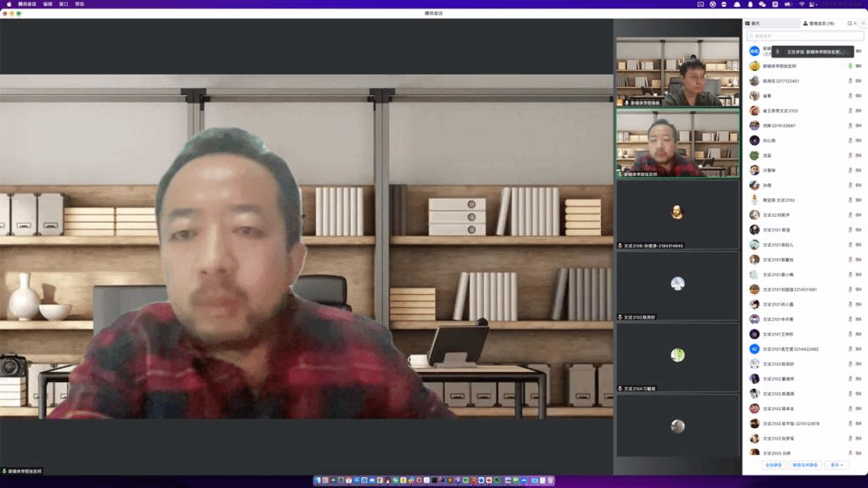Open the 窗口 menu in the menu bar
Viewport: 868px width, 488px height.
point(64,4)
